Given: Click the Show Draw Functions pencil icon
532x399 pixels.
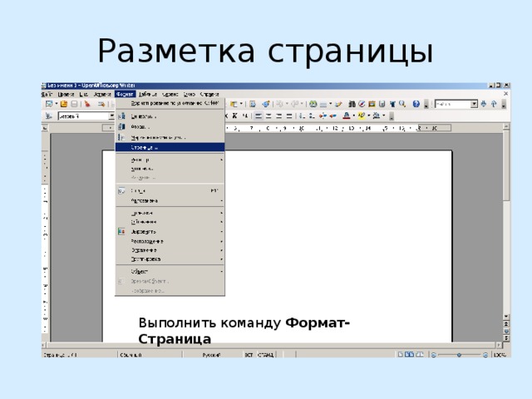Looking at the screenshot, I should click(338, 104).
